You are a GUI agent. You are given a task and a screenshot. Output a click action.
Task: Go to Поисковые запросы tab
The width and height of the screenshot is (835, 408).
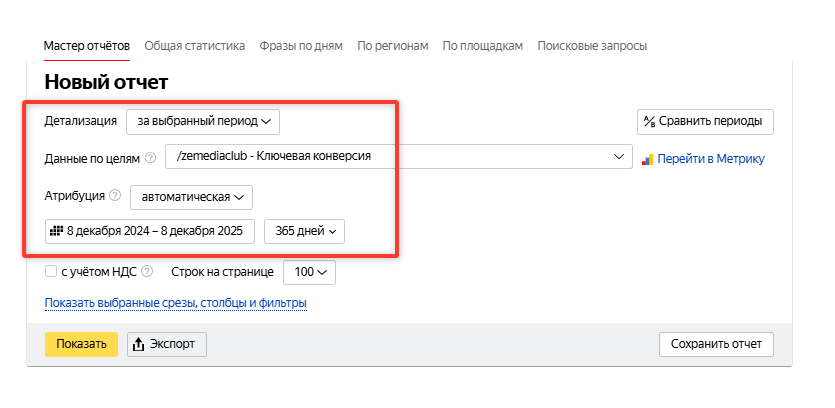coord(592,46)
